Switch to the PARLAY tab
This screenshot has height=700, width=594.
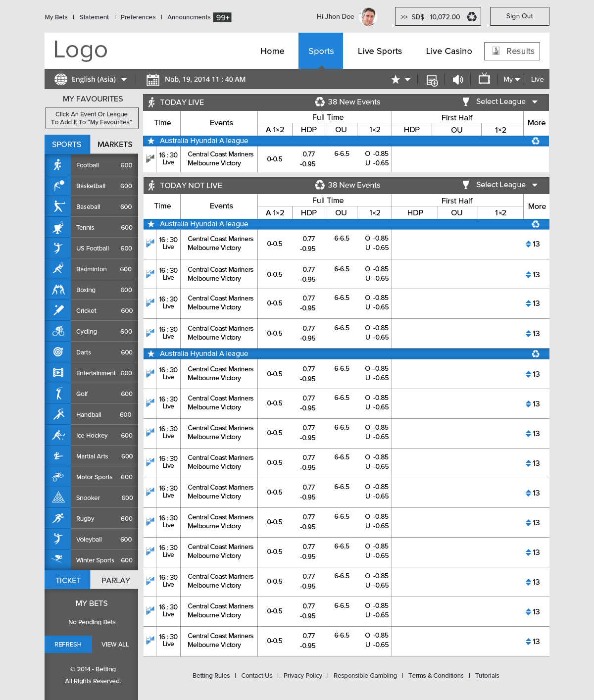click(x=115, y=580)
